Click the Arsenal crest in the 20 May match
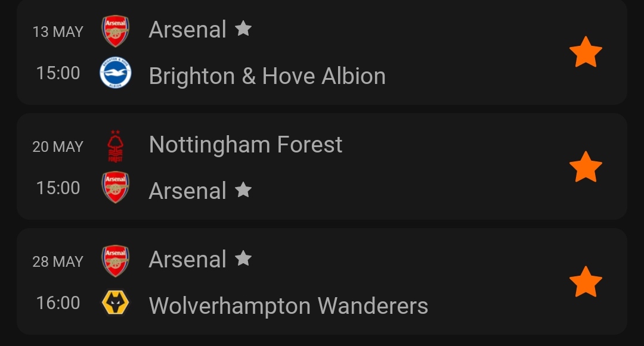Screen dimensions: 644x346 coord(116,187)
